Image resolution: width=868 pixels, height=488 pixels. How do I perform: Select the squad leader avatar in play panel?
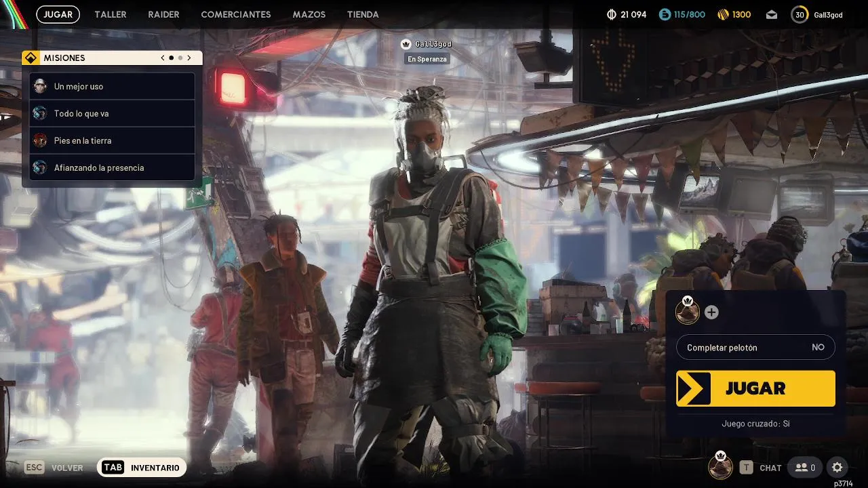(688, 311)
